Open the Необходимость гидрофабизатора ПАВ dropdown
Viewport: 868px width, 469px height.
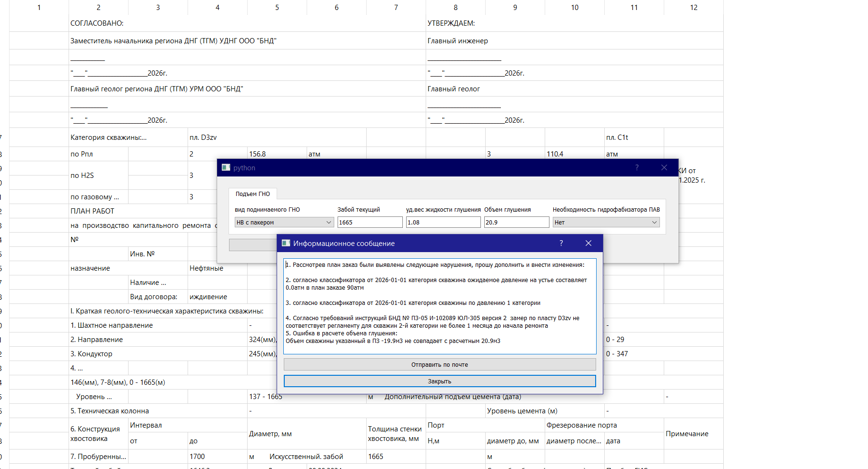click(606, 222)
